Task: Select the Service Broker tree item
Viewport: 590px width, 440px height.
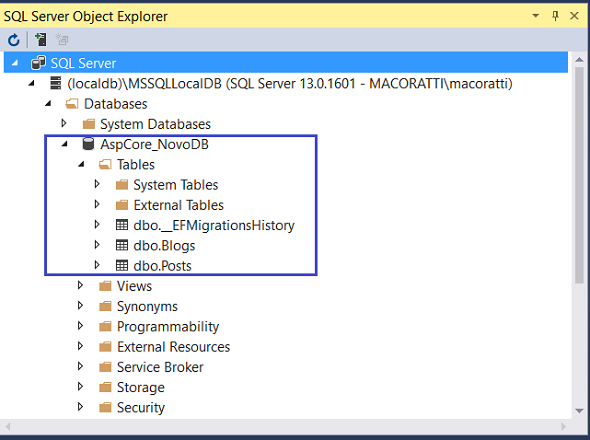Action: (x=160, y=367)
